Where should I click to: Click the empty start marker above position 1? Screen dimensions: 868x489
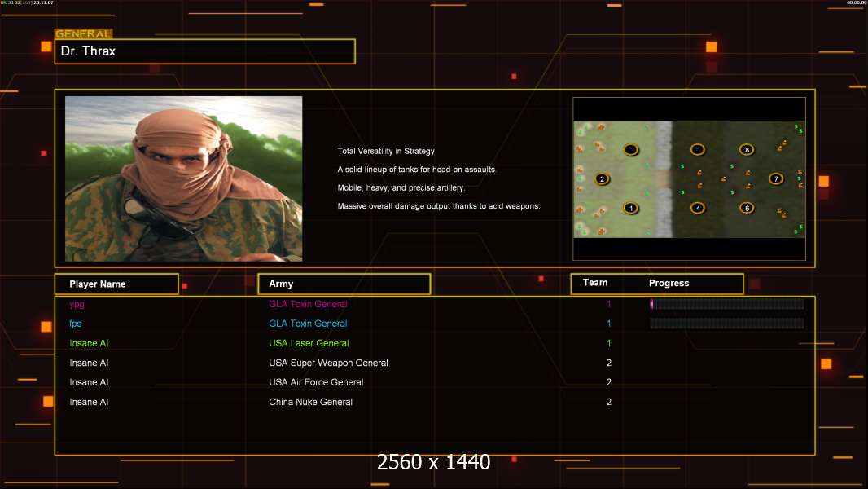[630, 149]
